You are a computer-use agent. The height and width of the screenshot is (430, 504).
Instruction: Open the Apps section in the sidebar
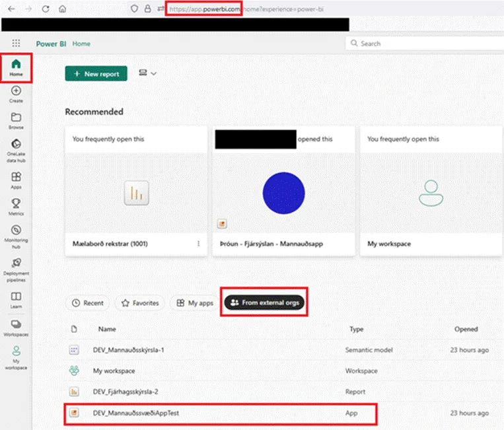pyautogui.click(x=16, y=180)
